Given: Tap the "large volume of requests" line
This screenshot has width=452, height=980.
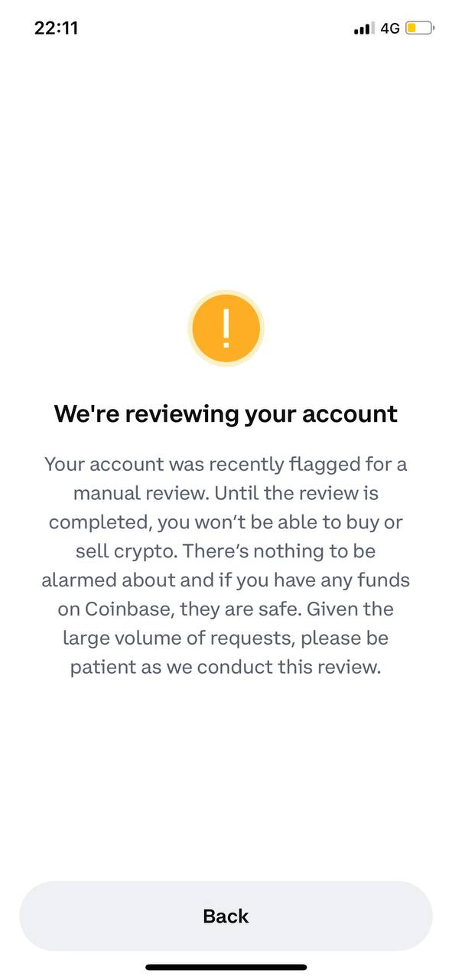Looking at the screenshot, I should [226, 638].
